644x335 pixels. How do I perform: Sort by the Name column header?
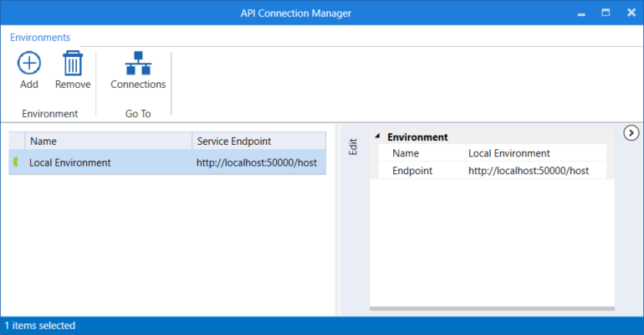pos(109,142)
